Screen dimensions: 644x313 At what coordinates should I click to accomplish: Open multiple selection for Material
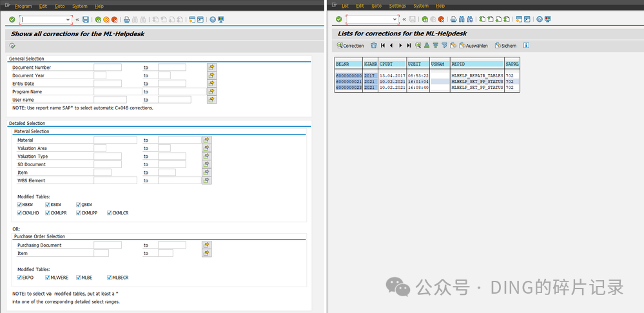pos(206,140)
